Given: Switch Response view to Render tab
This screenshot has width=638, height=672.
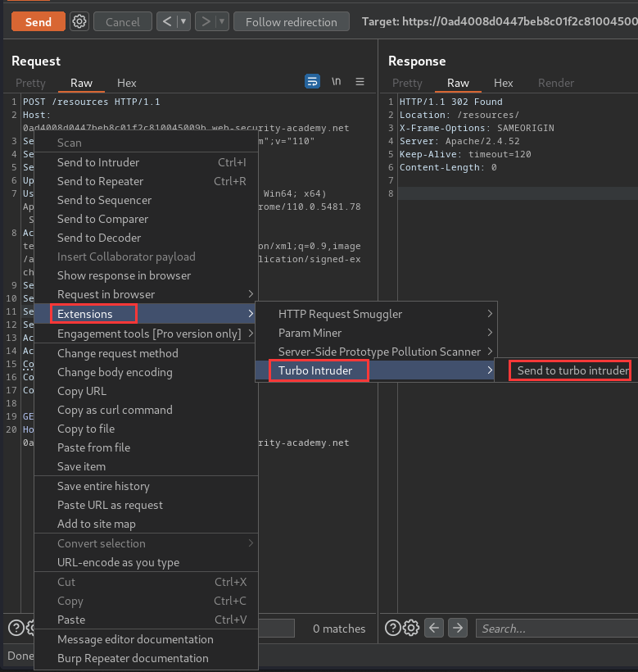Looking at the screenshot, I should point(556,83).
